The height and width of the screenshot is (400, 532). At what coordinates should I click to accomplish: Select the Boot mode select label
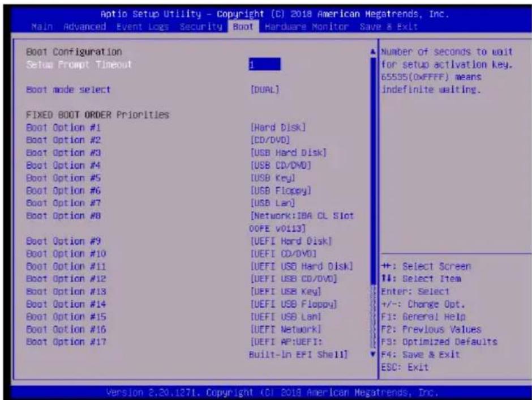pyautogui.click(x=68, y=90)
